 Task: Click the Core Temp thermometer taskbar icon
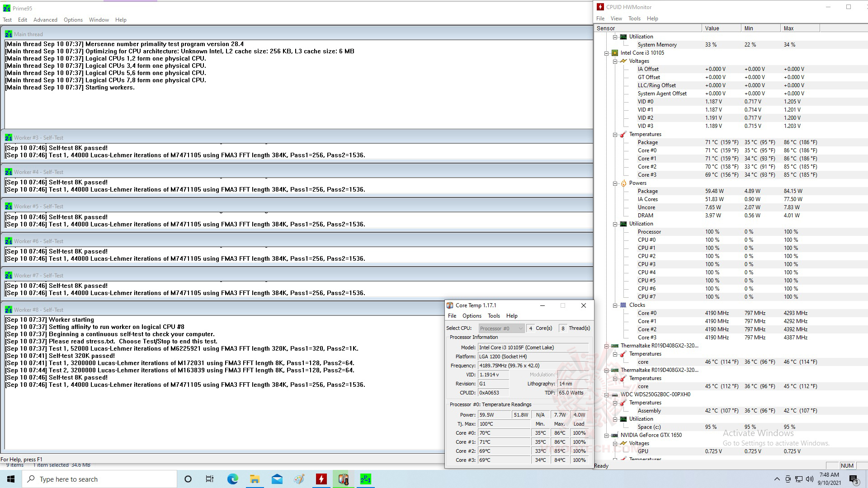click(x=344, y=479)
